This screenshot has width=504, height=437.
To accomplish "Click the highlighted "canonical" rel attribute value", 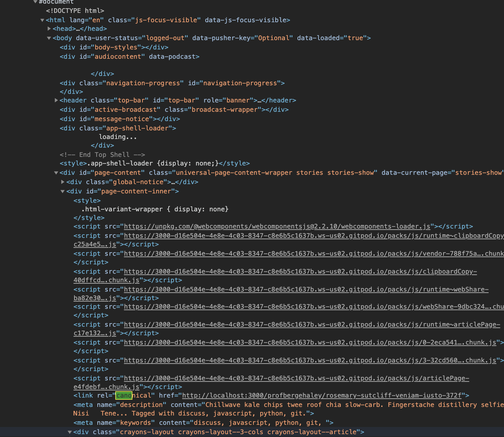I will (134, 395).
